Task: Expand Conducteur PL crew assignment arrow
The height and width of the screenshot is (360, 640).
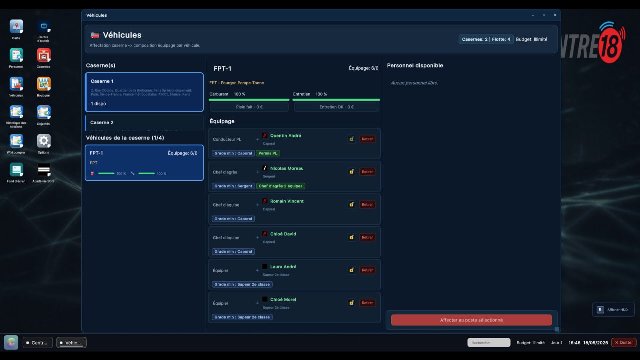Action: (257, 139)
